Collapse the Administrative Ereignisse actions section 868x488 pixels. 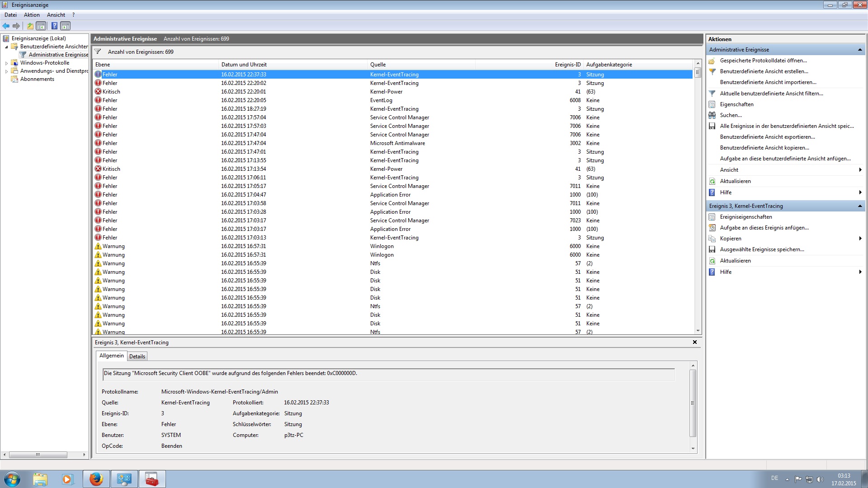[x=859, y=50]
